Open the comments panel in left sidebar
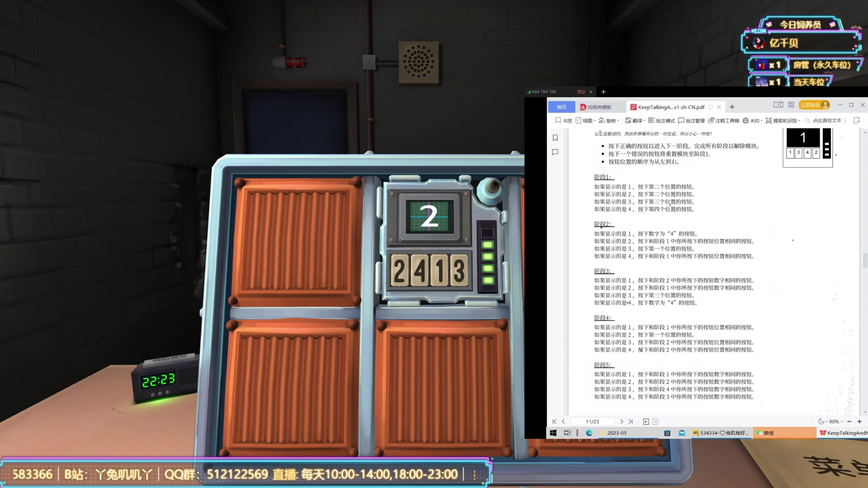 click(555, 152)
